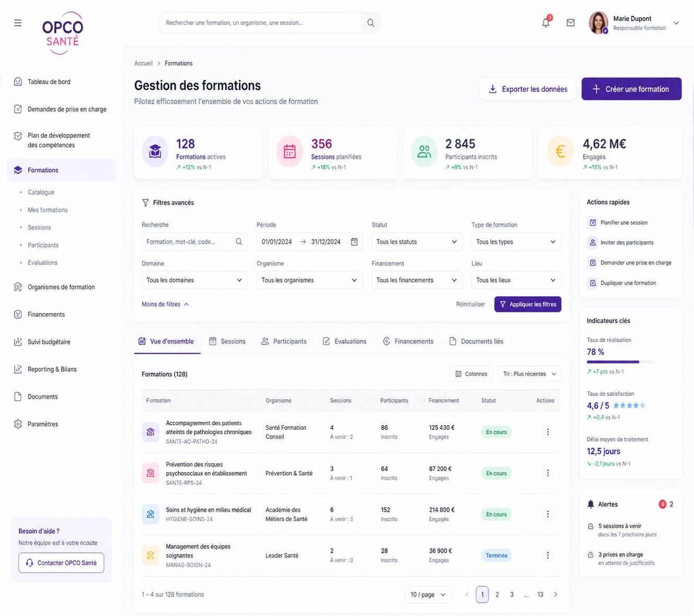Open actions menu for SANTE-AC-PATHO-24 row
Viewport: 694px width, 616px height.
547,432
